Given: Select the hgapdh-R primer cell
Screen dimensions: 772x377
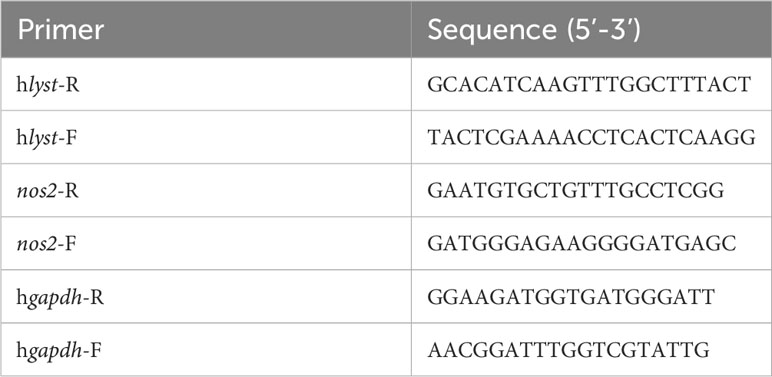Looking at the screenshot, I should 206,297.
